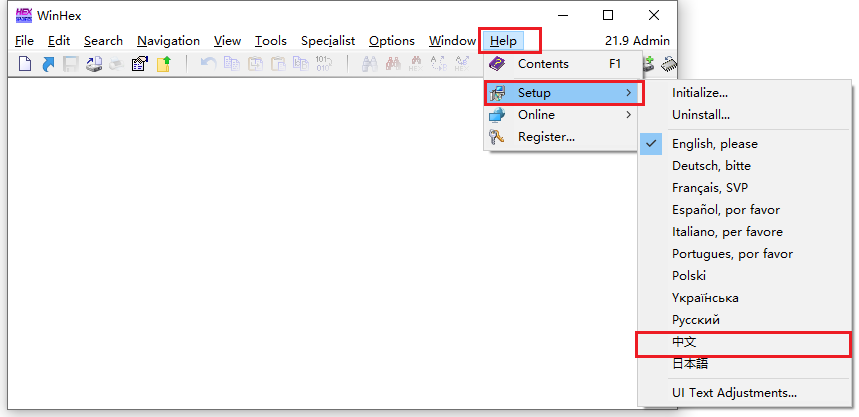Click the gray binoculars Find Text icon
Screen dimensions: 859x417
(x=370, y=64)
